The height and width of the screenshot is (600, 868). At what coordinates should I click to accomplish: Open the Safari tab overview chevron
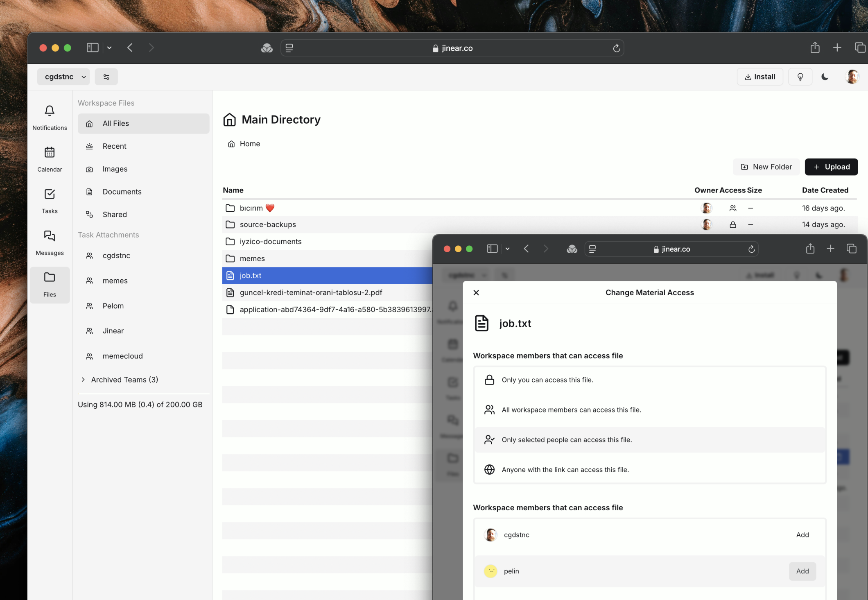tap(109, 48)
